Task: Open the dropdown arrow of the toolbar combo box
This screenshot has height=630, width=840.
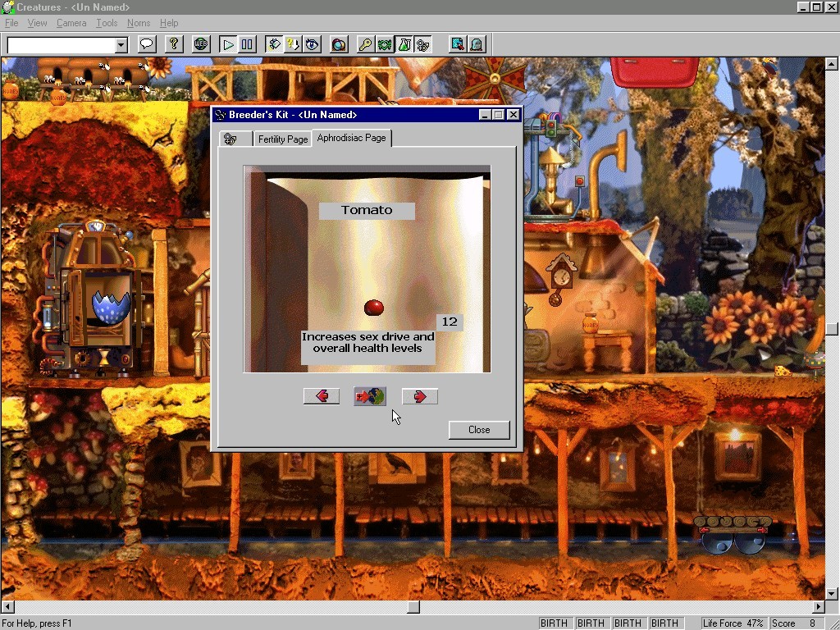Action: tap(121, 45)
